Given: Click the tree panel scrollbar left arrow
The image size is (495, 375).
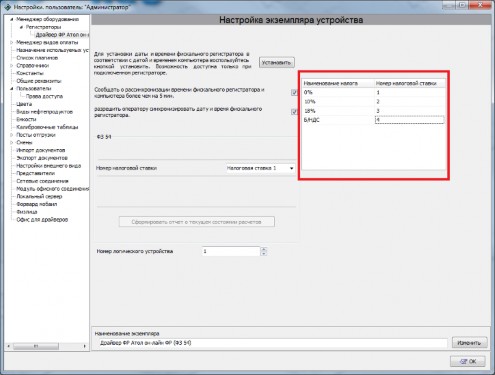Looking at the screenshot, I should tap(8, 346).
